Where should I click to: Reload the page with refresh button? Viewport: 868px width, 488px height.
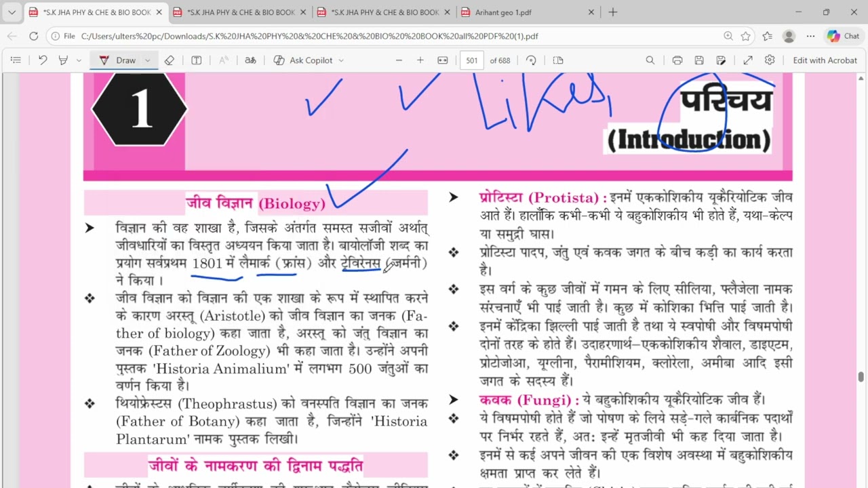click(34, 36)
